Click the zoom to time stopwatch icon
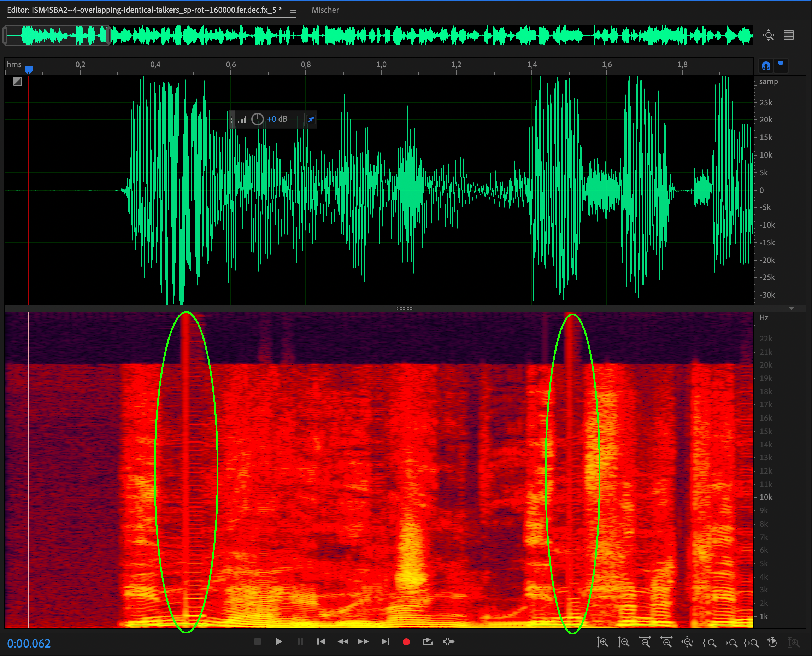The image size is (812, 656). (772, 642)
